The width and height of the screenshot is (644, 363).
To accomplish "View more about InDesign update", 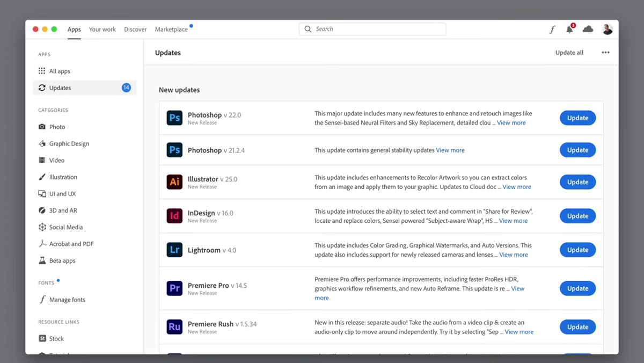I will [x=513, y=221].
